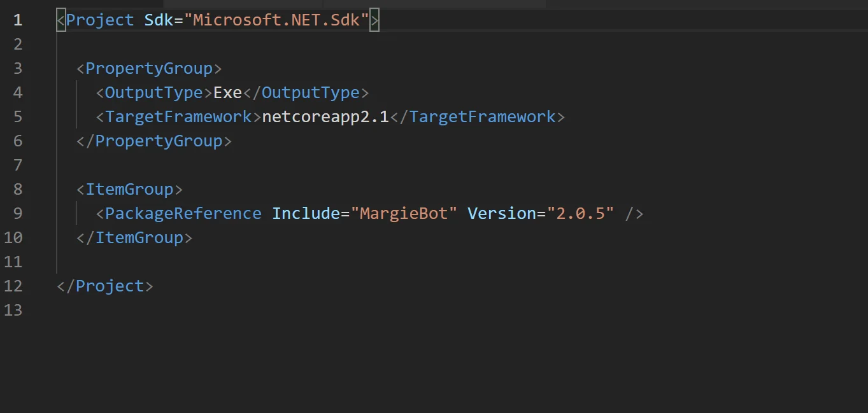Screen dimensions: 868x413
Task: Place cursor in the "MargieBot" string
Action: pyautogui.click(x=408, y=214)
